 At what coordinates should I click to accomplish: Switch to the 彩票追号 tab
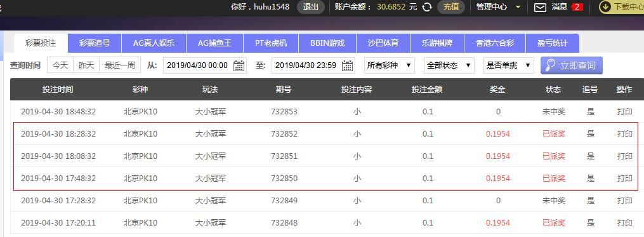click(95, 43)
